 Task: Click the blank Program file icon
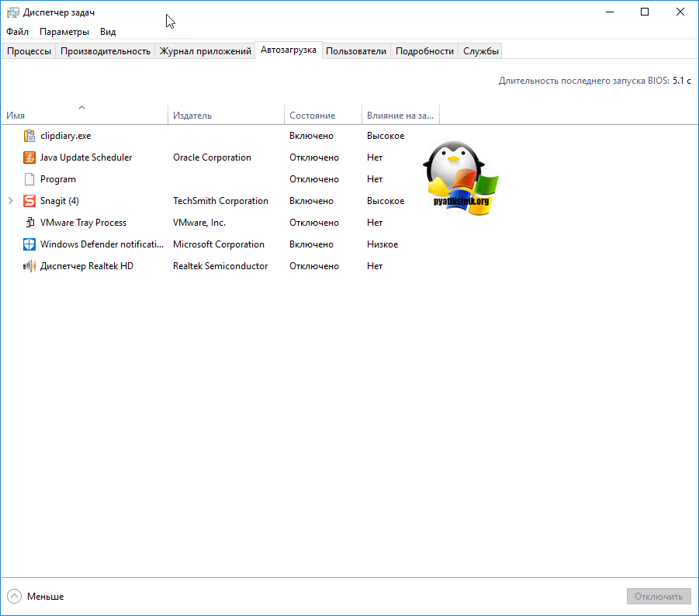(x=29, y=179)
